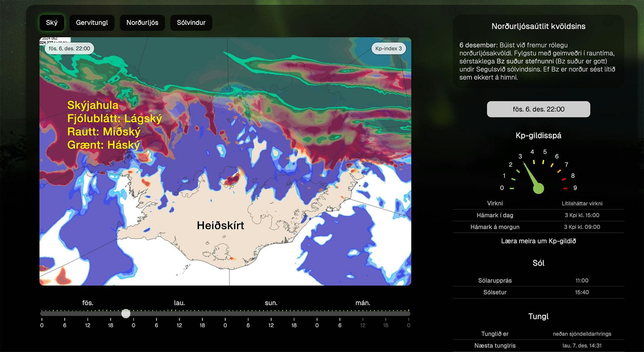Click the '3 Kpi kl. 15:00' value

pyautogui.click(x=582, y=215)
